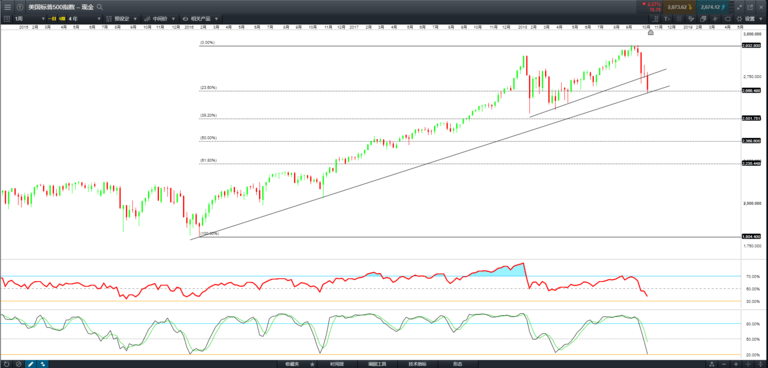Select the 61.80% Fibonacci level label

[x=208, y=161]
